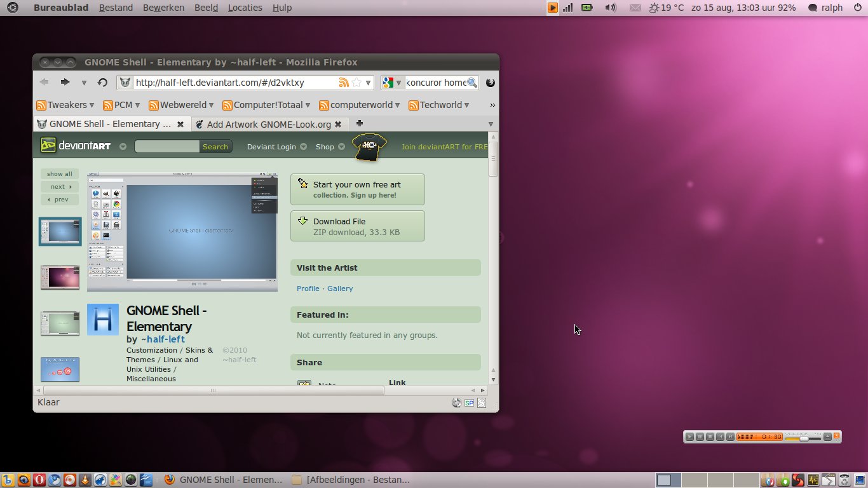Open the Beeld menu
Screen dimensions: 868x488
tap(206, 8)
